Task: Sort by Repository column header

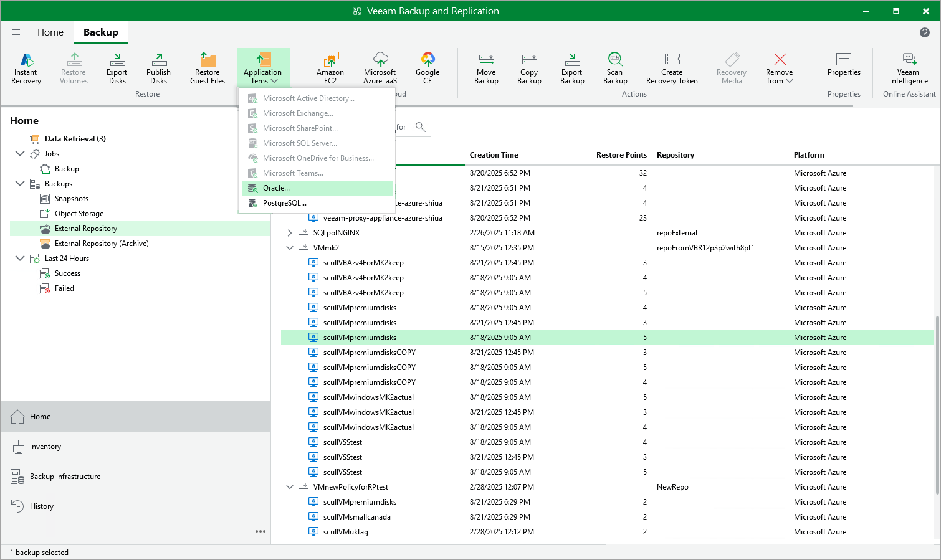Action: pos(675,155)
